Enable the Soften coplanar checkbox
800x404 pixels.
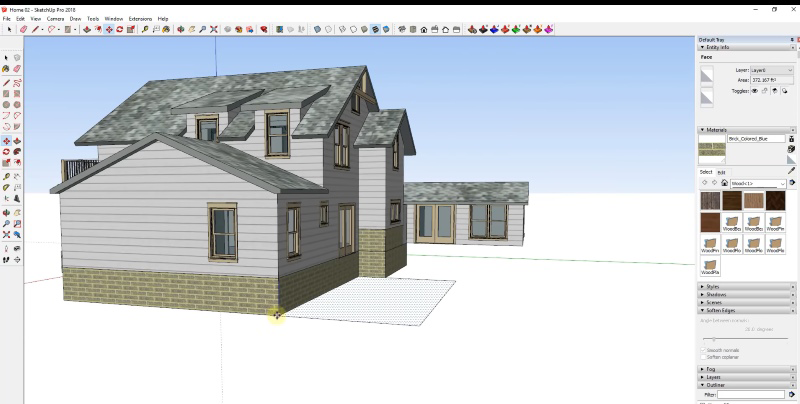pyautogui.click(x=703, y=357)
